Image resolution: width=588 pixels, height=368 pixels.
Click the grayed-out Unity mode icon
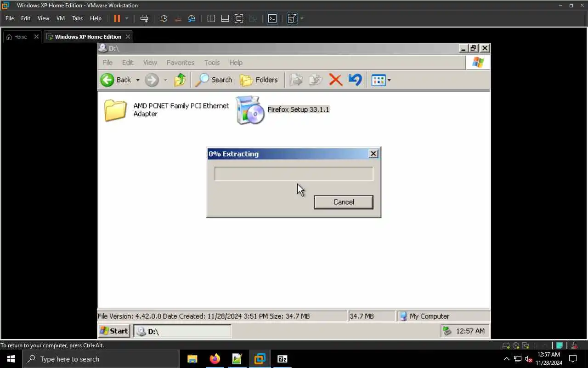(253, 18)
